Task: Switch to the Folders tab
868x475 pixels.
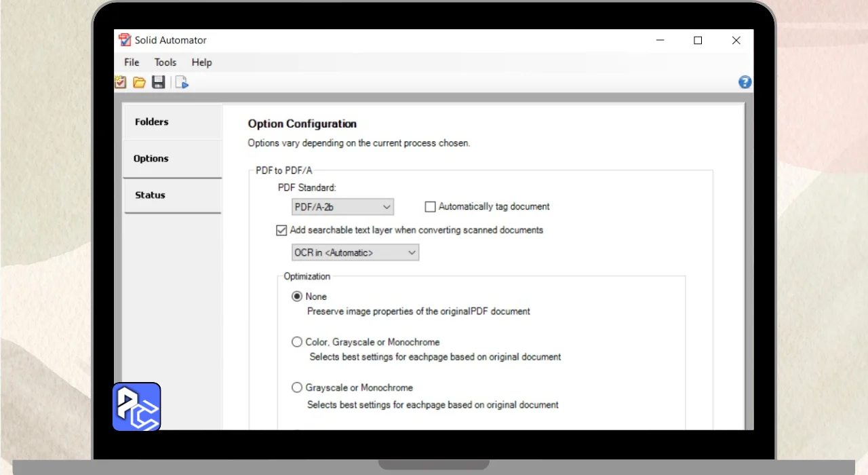Action: pyautogui.click(x=152, y=122)
